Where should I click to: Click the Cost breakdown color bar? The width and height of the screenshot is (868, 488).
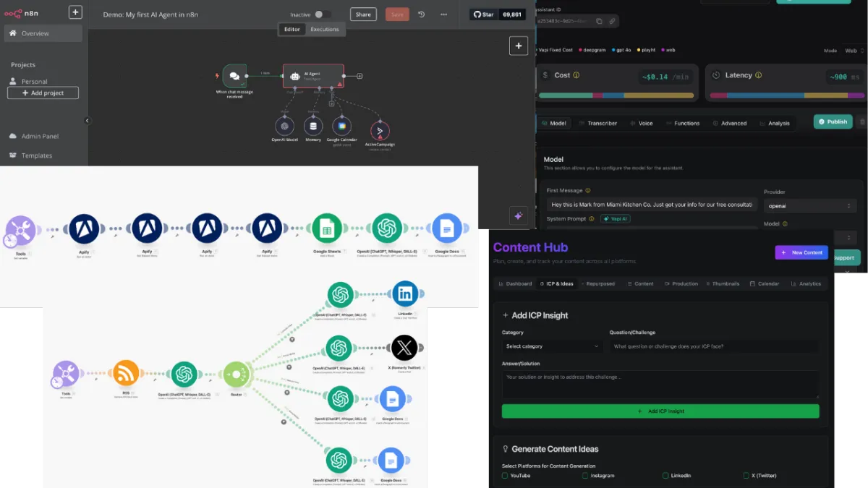[617, 95]
